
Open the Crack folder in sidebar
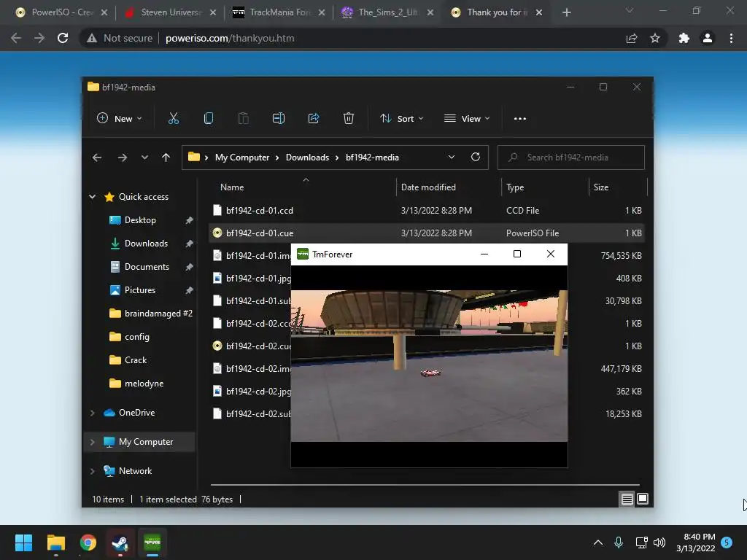coord(135,360)
